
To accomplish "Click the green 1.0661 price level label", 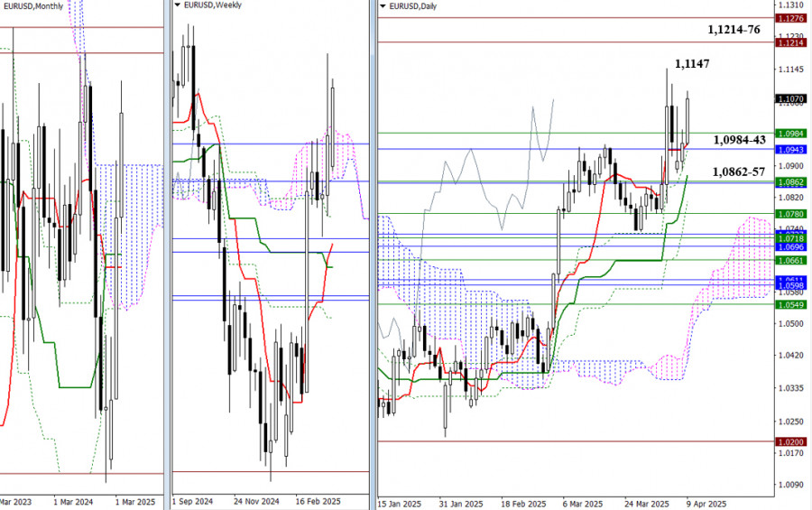I will click(x=790, y=261).
